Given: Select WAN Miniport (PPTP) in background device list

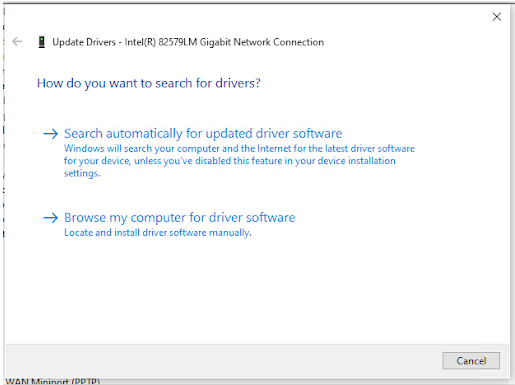Looking at the screenshot, I should [53, 381].
